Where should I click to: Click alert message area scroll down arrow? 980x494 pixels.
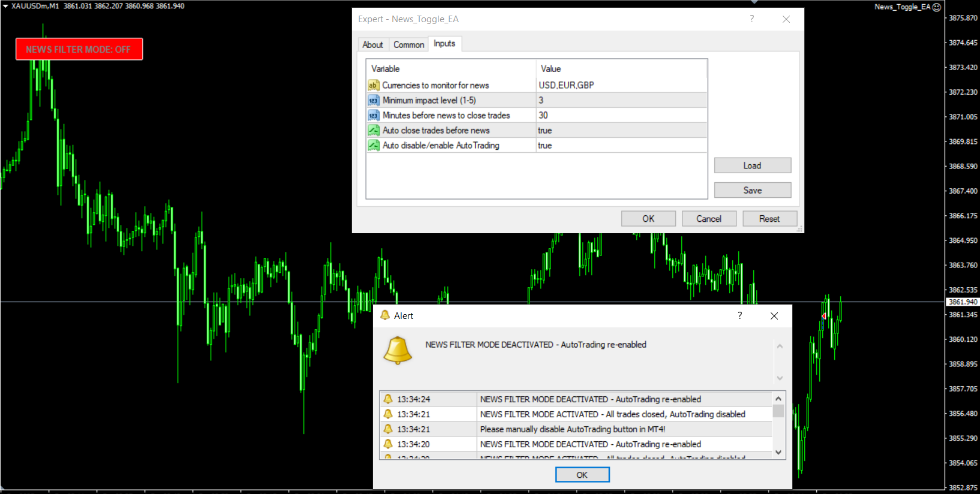click(x=780, y=378)
